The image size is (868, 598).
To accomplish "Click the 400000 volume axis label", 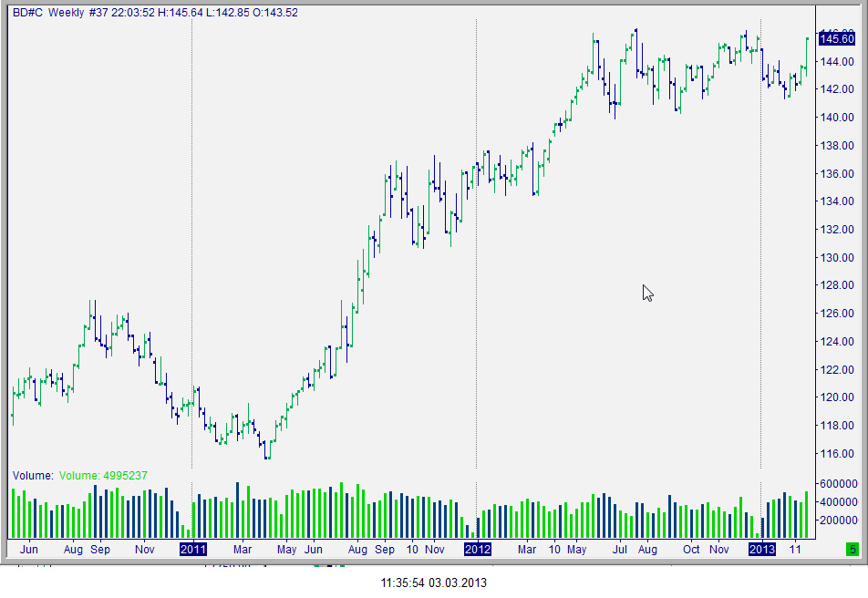I will point(839,502).
